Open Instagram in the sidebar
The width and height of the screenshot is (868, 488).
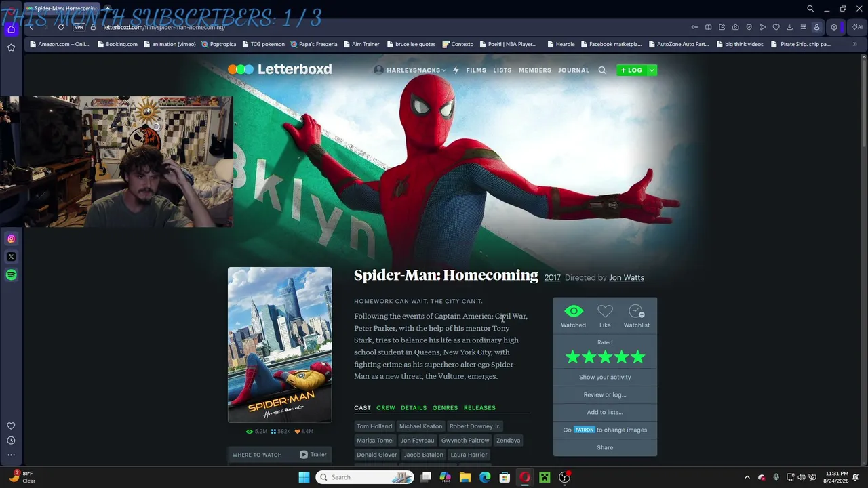tap(11, 239)
